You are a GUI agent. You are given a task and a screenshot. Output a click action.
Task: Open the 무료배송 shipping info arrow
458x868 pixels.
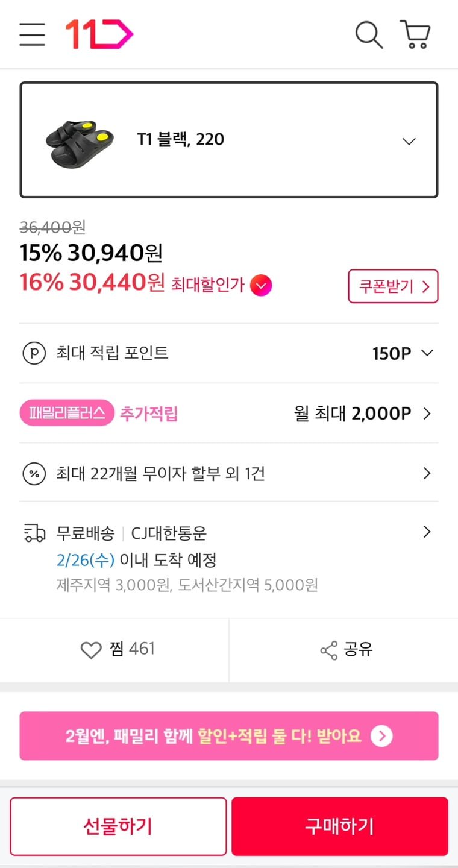click(x=427, y=532)
